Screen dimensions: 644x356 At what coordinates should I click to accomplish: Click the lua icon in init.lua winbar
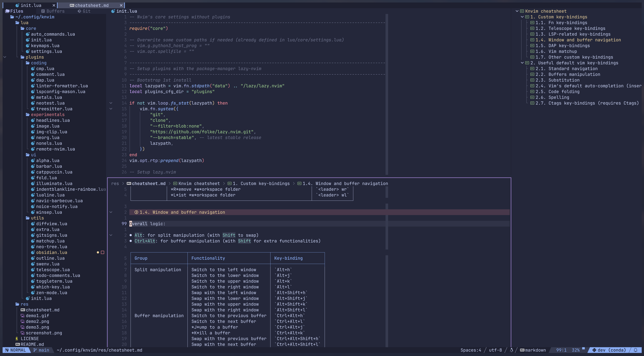coord(113,11)
